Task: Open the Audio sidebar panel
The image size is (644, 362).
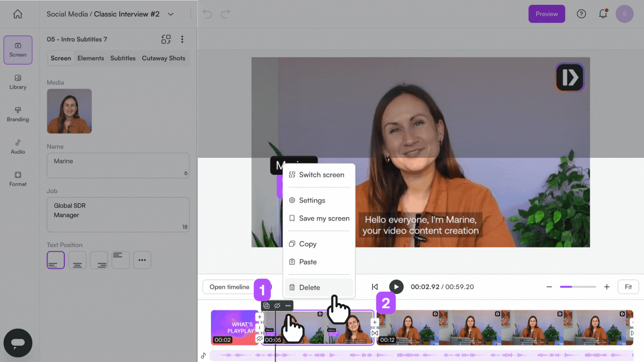Action: click(x=18, y=147)
